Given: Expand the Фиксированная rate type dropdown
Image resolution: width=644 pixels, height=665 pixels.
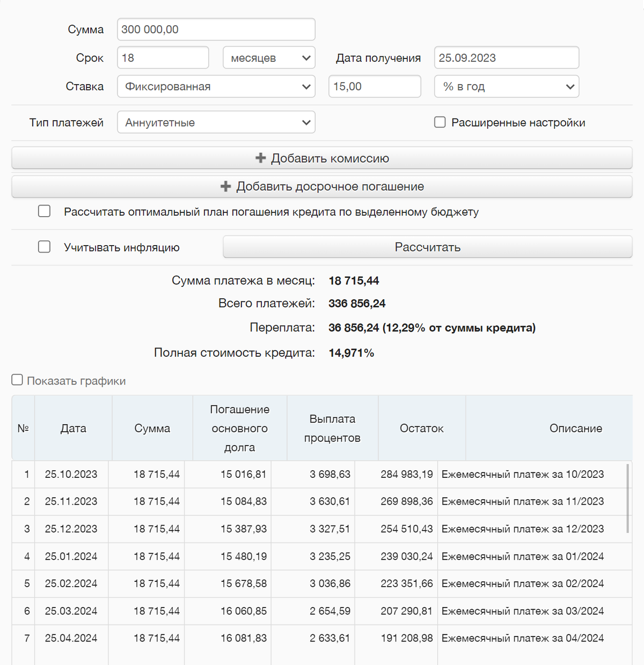Looking at the screenshot, I should [x=216, y=86].
